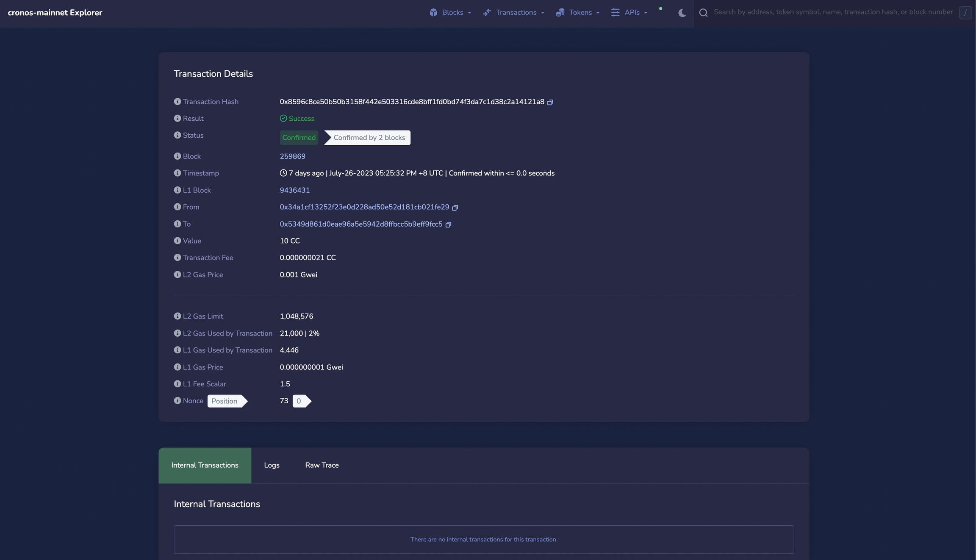Click the cronos-mainnet Explorer logo
Image resolution: width=976 pixels, height=560 pixels.
pos(55,12)
